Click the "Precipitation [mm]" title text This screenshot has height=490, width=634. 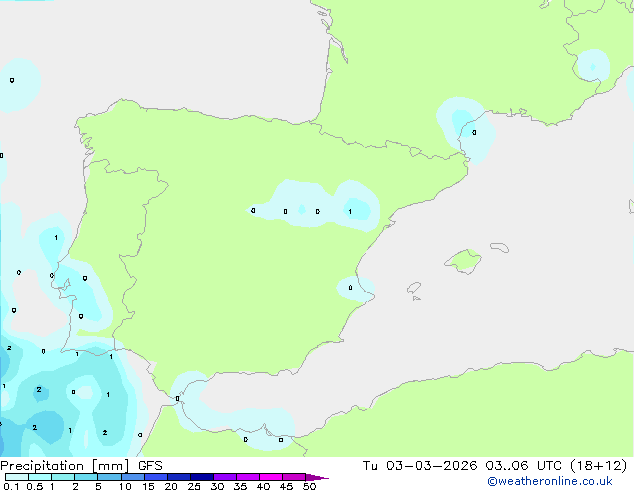(64, 466)
